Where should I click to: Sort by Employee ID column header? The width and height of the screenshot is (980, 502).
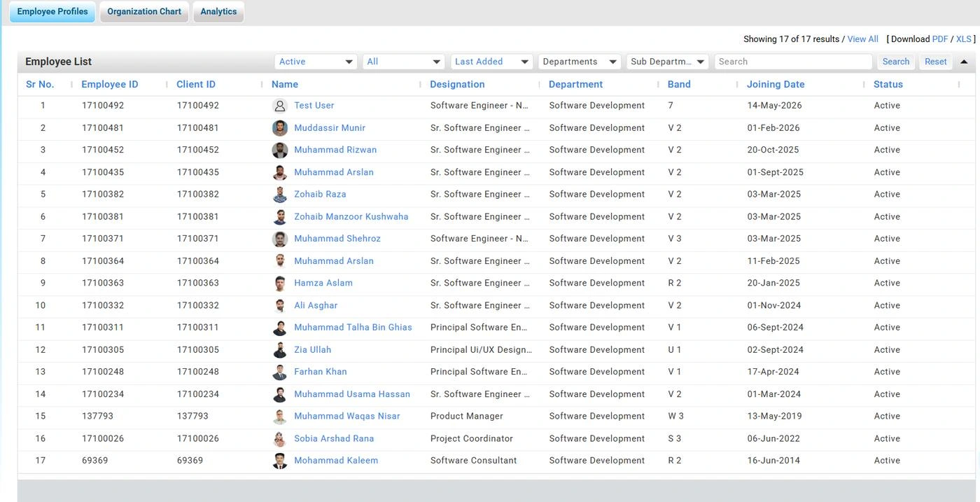pos(110,84)
